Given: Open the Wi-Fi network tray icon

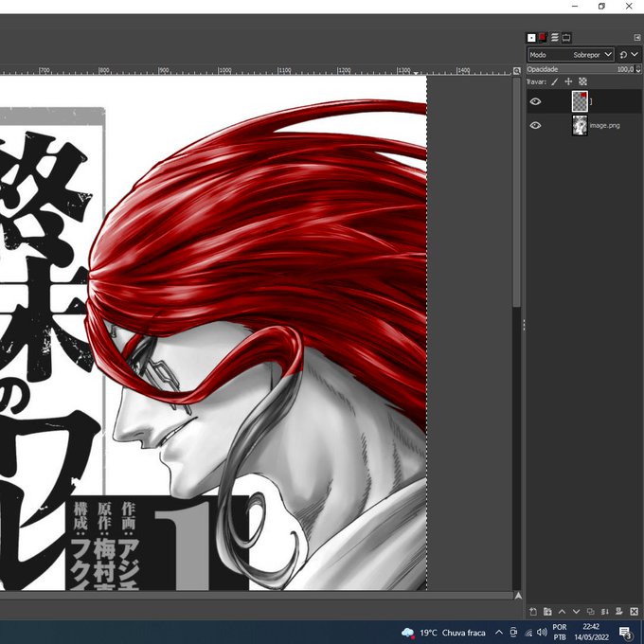Looking at the screenshot, I should tap(528, 633).
